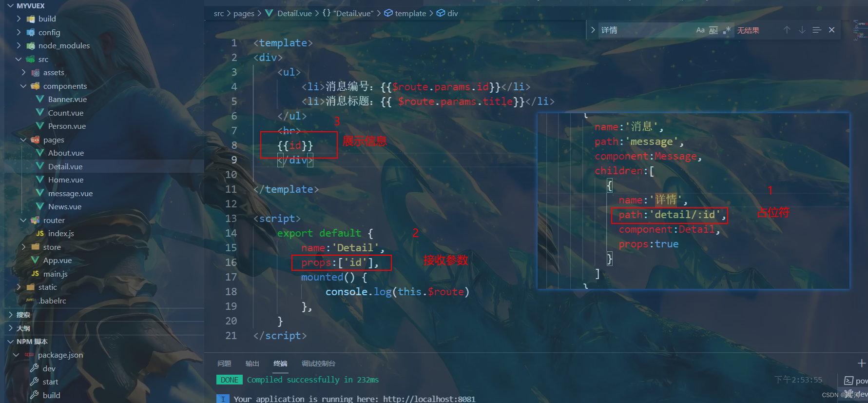Collapse package.json in NPM scripts

[16, 355]
